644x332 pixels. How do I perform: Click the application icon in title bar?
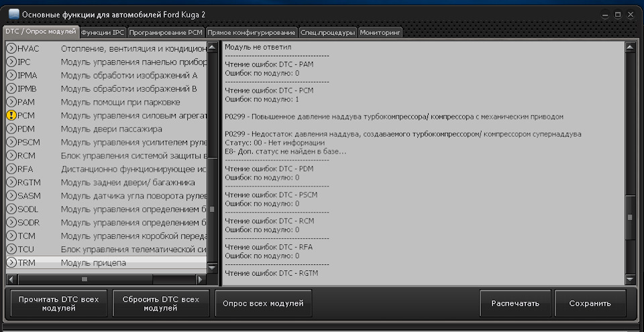coord(13,14)
